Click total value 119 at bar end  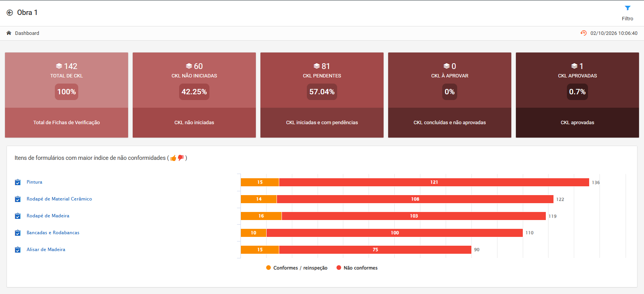552,216
